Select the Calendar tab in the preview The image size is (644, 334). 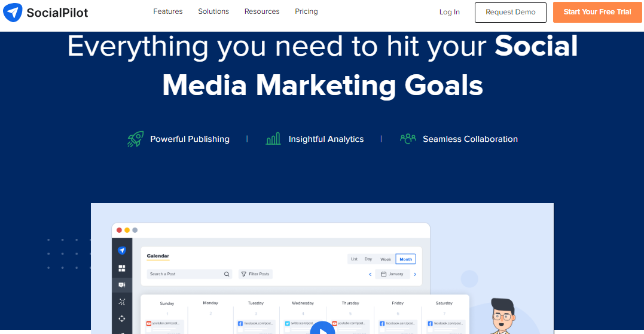[x=158, y=256]
